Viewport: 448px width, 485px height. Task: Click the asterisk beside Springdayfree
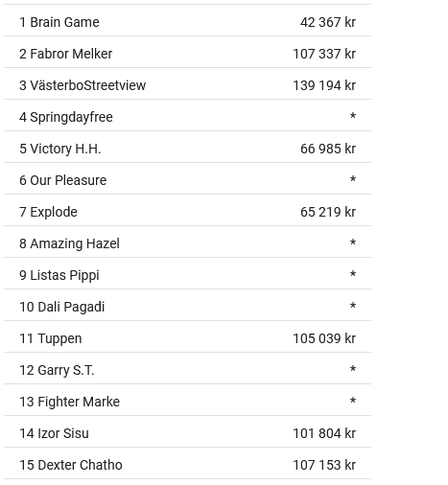click(353, 116)
